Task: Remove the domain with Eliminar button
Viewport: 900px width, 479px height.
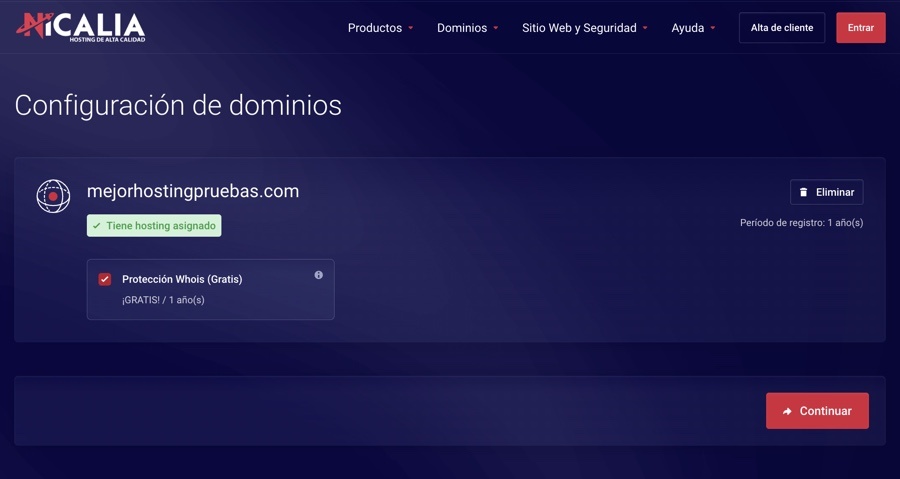Action: 827,192
